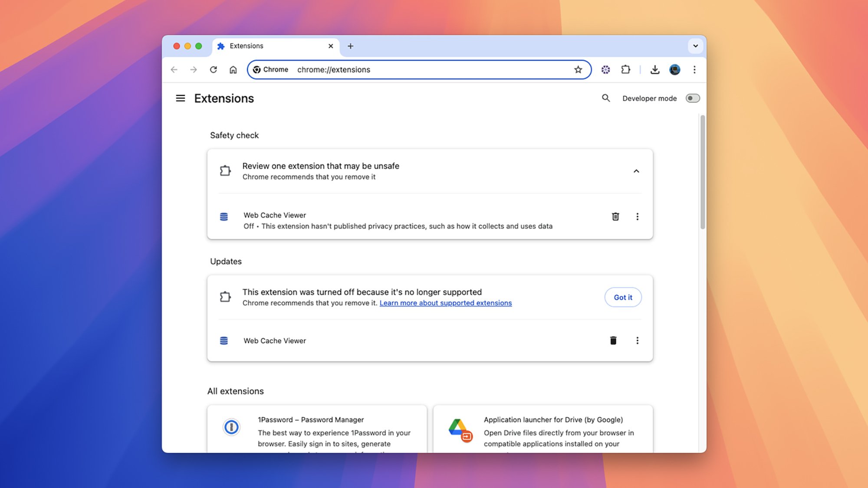Open Chrome browser menu
868x488 pixels.
694,69
